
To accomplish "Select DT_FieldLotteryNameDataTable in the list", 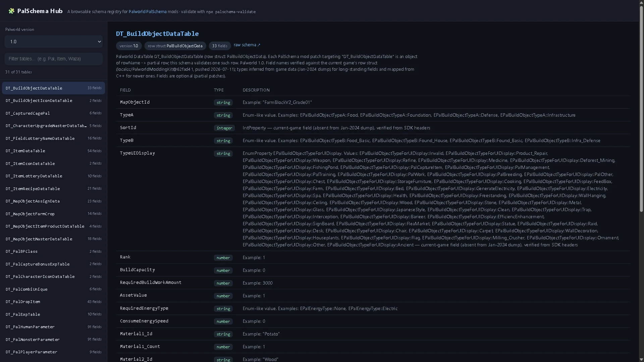I will (54, 138).
